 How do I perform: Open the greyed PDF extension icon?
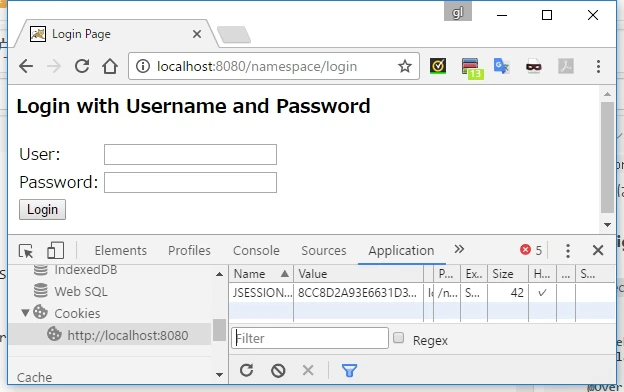566,66
